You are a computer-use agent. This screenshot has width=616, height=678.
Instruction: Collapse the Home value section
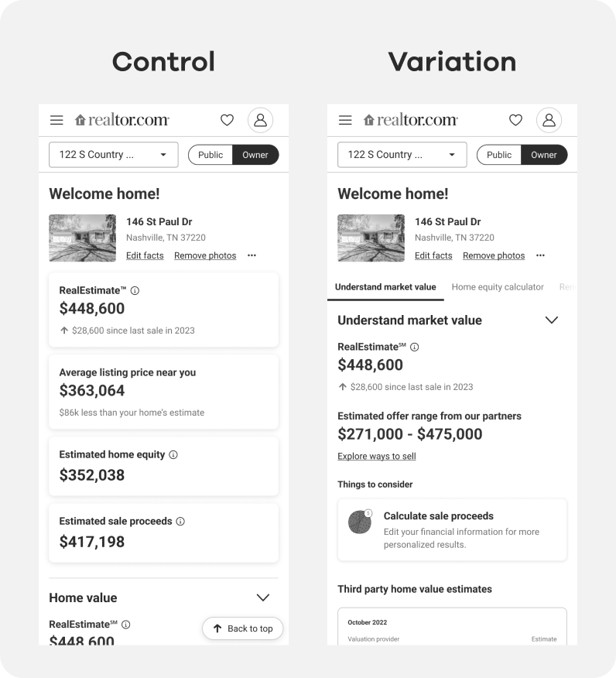click(x=262, y=598)
